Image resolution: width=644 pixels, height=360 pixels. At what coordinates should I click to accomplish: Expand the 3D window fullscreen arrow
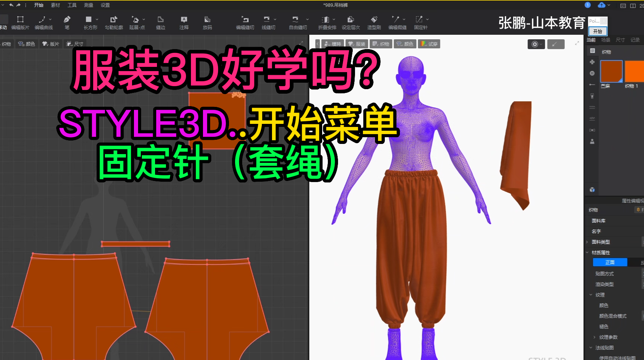point(577,43)
